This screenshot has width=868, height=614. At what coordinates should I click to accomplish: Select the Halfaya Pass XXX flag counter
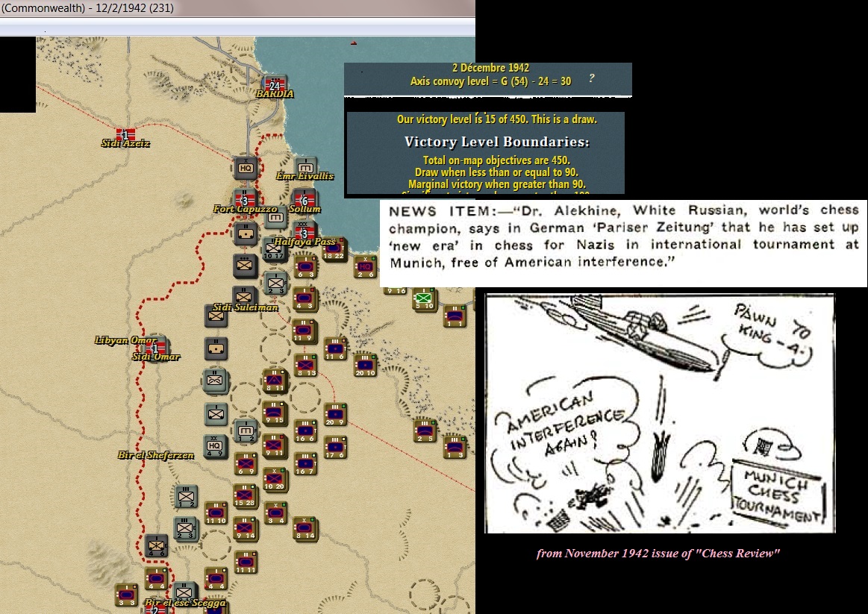pos(305,231)
